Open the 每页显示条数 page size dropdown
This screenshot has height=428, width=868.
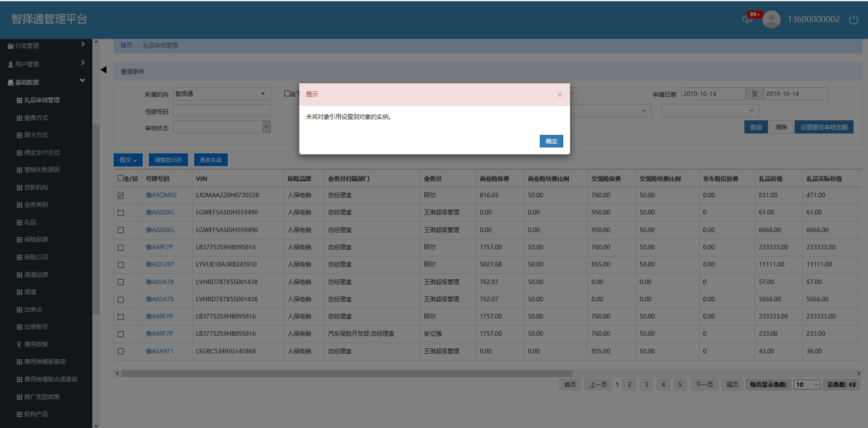[x=806, y=385]
